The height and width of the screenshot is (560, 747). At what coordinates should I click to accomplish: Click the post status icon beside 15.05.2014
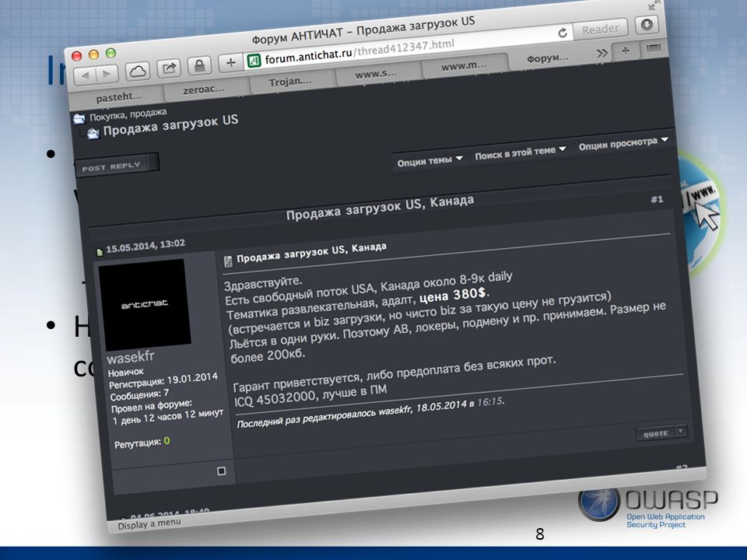click(x=100, y=252)
